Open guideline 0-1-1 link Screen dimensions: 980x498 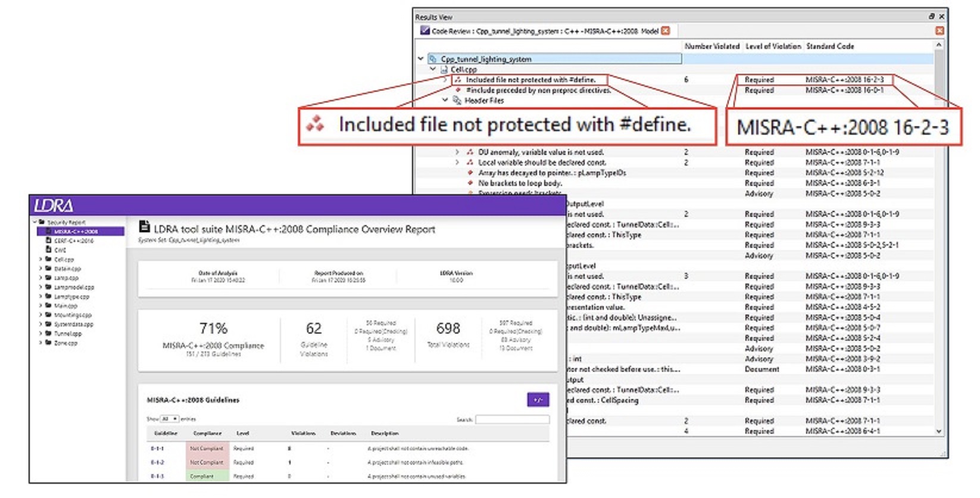click(x=157, y=448)
